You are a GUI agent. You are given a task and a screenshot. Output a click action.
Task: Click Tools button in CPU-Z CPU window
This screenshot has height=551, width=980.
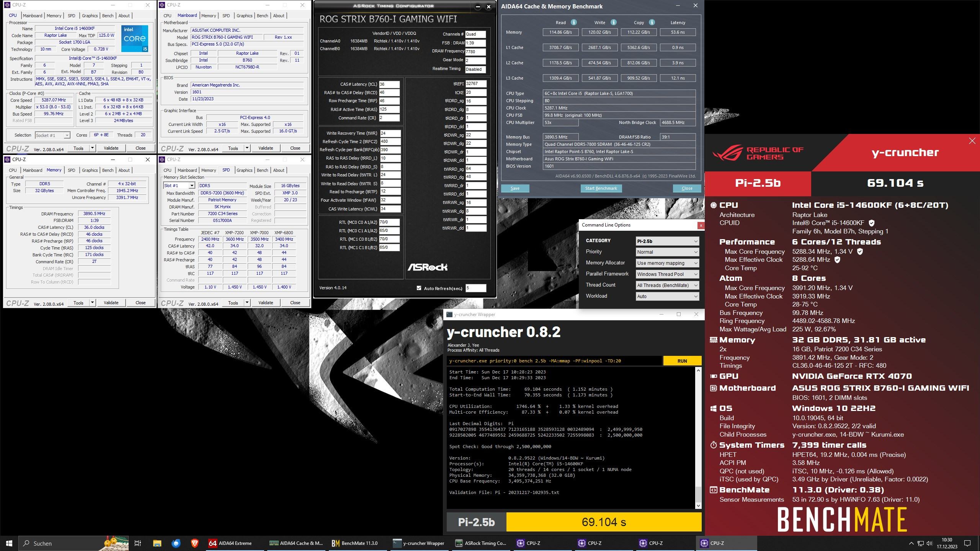pyautogui.click(x=78, y=148)
